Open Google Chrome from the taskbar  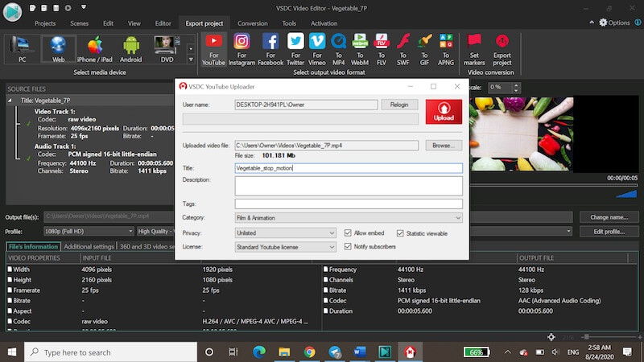point(309,352)
